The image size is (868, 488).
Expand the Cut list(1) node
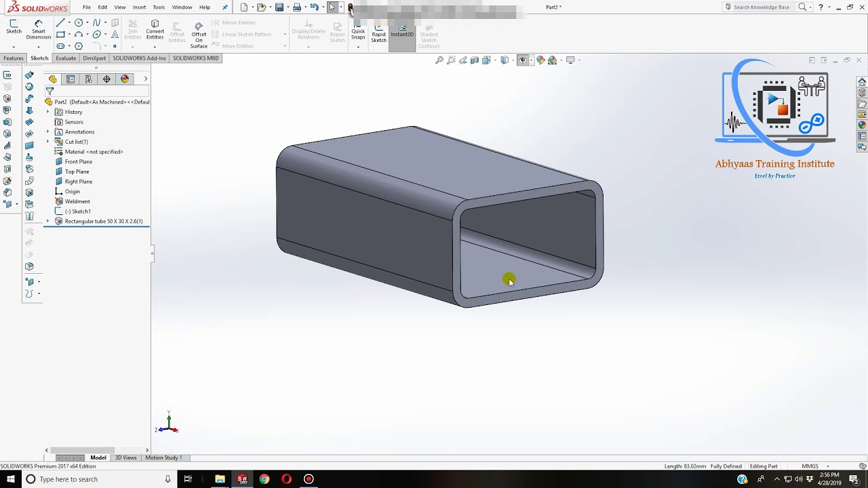point(47,142)
